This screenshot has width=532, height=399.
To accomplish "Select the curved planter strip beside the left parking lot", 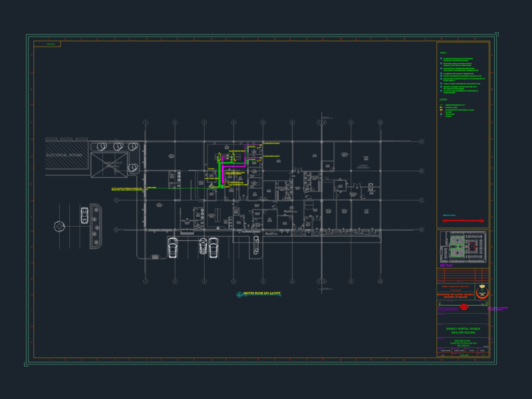I will (96, 226).
